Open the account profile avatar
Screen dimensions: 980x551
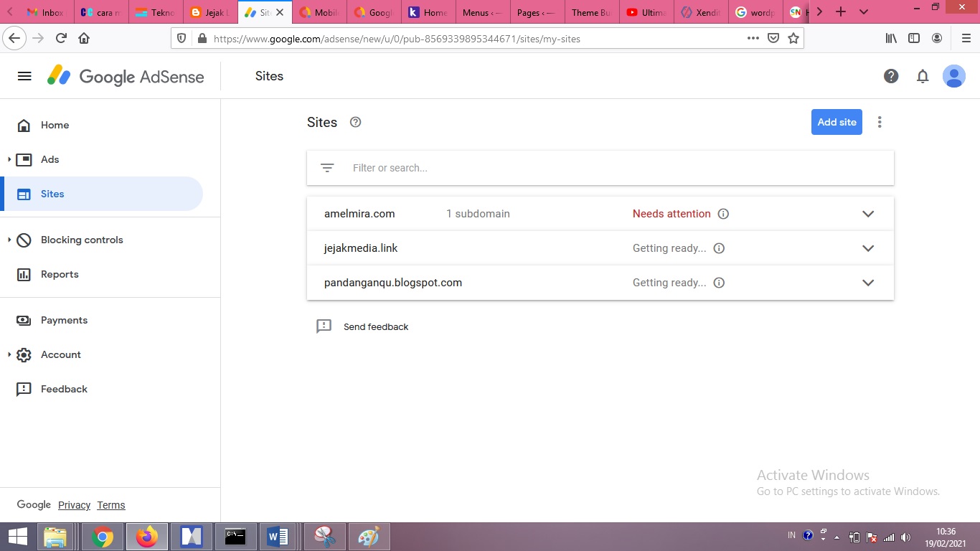pyautogui.click(x=954, y=76)
